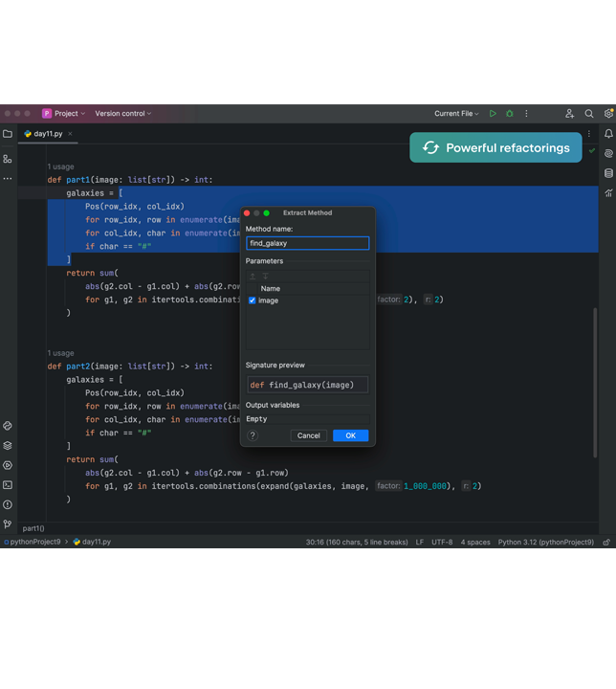Open the Problems tool window icon

[8, 504]
